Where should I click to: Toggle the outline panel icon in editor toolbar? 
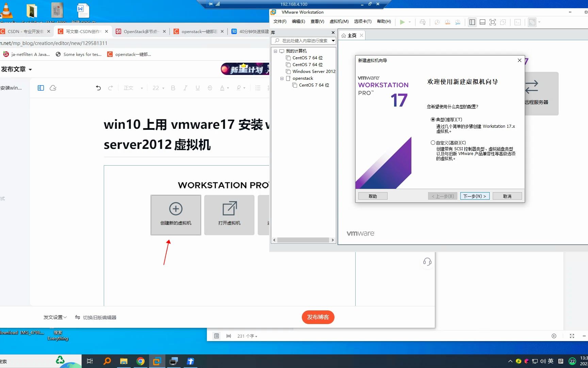tap(41, 88)
